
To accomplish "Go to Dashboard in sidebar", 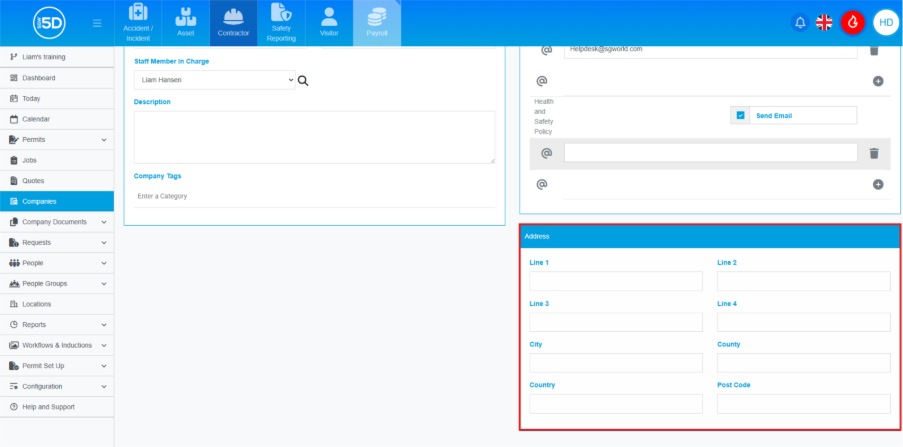I will click(x=39, y=77).
